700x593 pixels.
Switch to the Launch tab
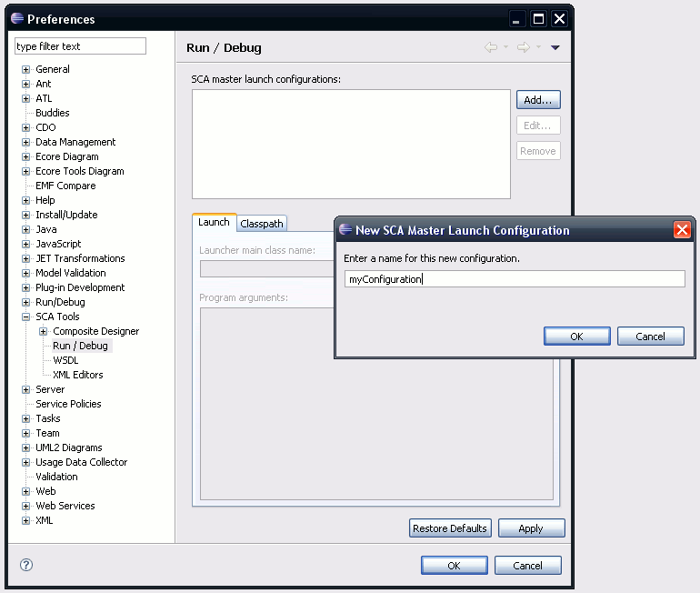(x=214, y=222)
